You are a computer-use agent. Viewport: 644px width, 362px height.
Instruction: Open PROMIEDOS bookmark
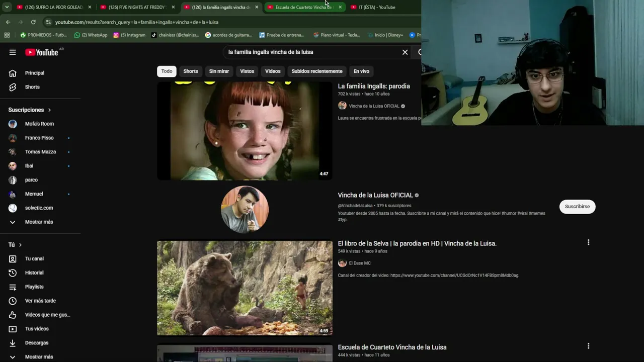pyautogui.click(x=43, y=35)
